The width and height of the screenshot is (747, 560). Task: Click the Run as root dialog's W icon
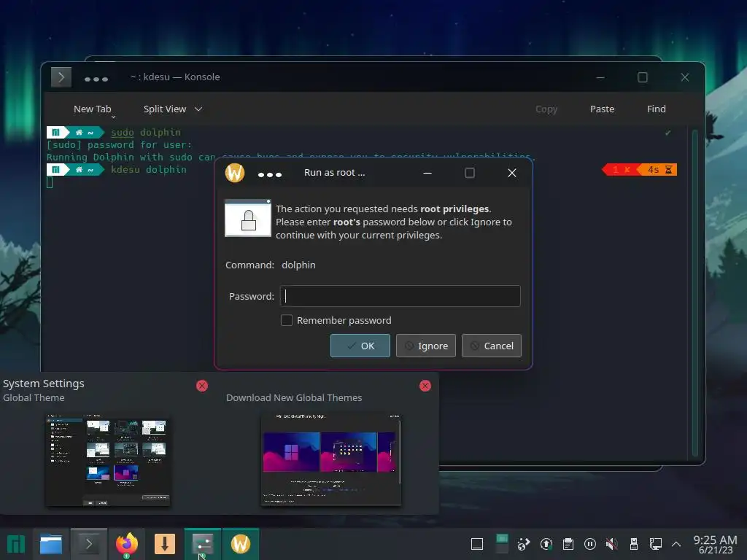[235, 172]
